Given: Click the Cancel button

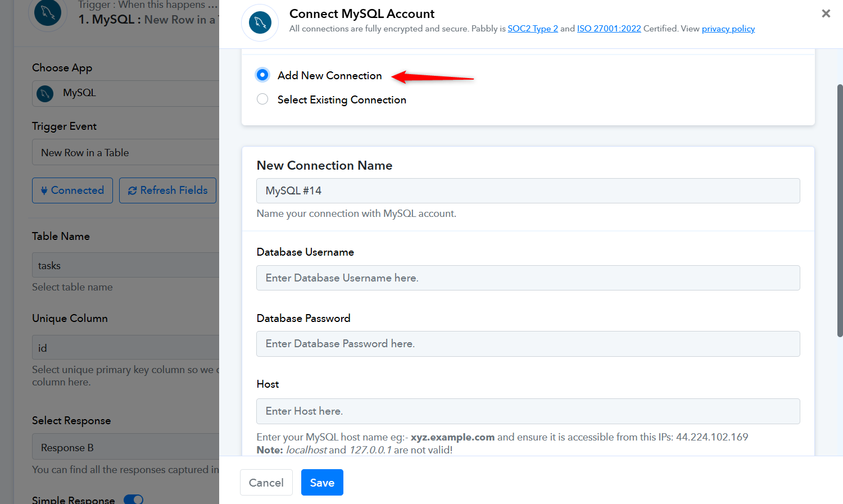Looking at the screenshot, I should click(266, 483).
